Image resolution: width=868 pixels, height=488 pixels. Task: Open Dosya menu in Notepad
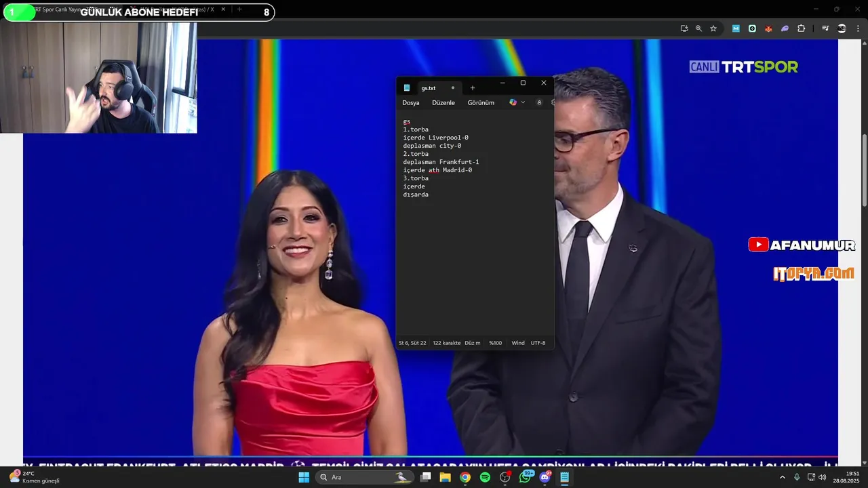410,102
